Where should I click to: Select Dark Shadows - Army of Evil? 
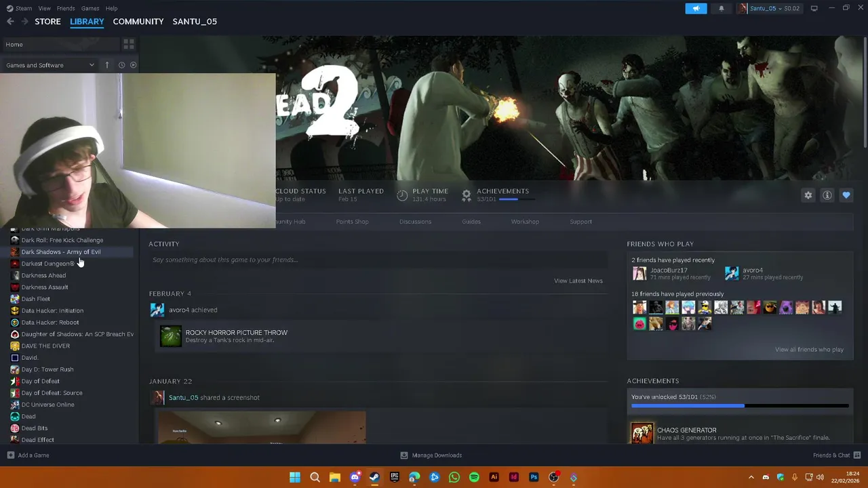point(60,252)
